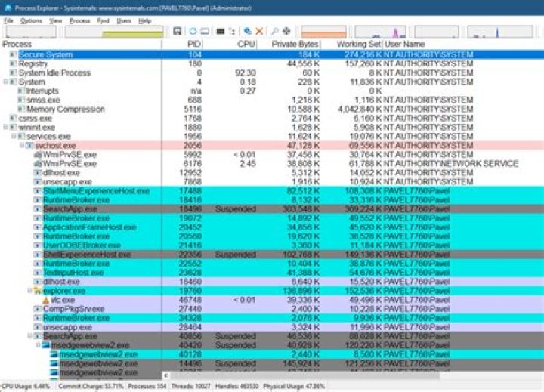Select the ShellExperienceHost.exe process row
544x392 pixels.
pyautogui.click(x=272, y=255)
